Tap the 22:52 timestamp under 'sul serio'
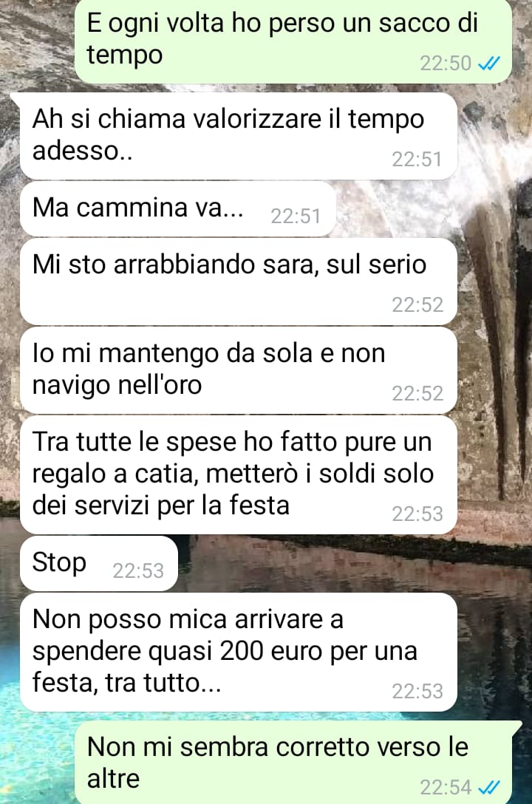The image size is (532, 804). [x=417, y=305]
